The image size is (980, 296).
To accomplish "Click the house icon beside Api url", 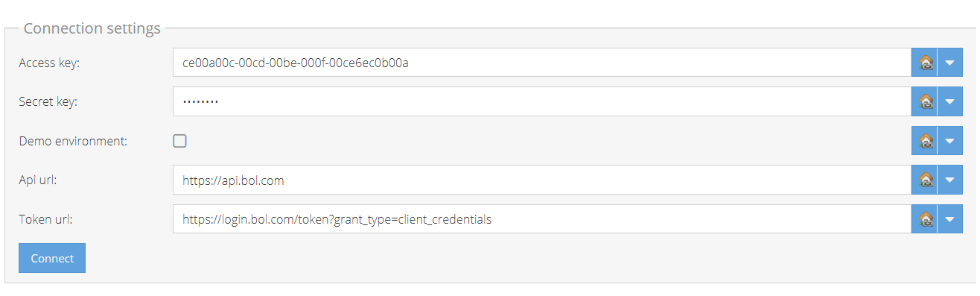I will [924, 180].
